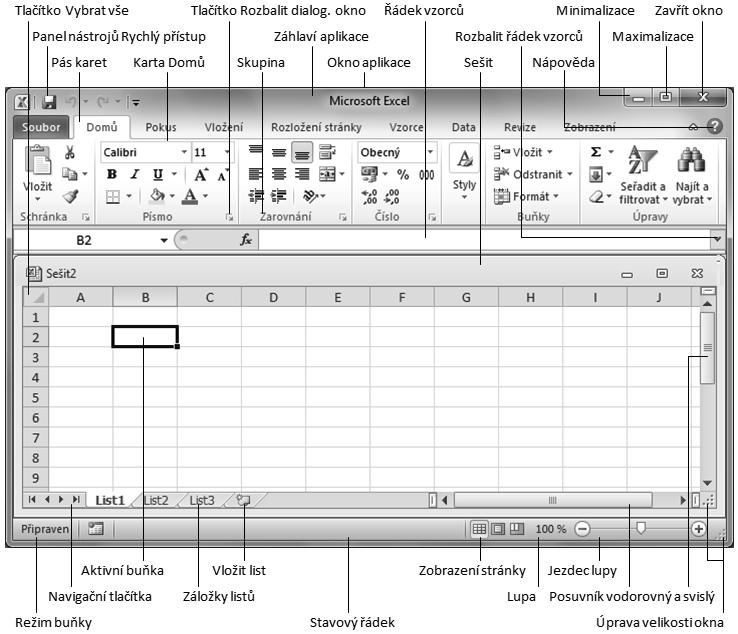Screen dimensions: 738x634
Task: Open the Calibri font name dropdown
Action: (x=184, y=152)
